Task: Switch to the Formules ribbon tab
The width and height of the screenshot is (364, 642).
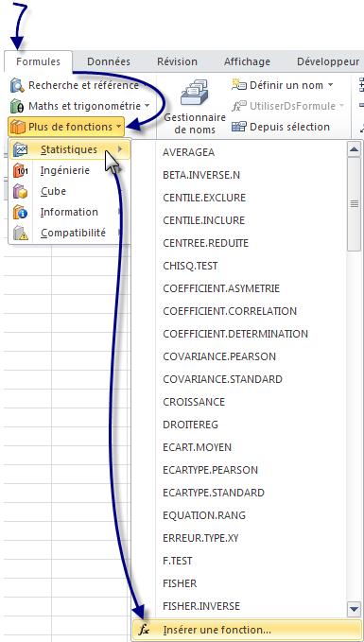Action: click(39, 61)
